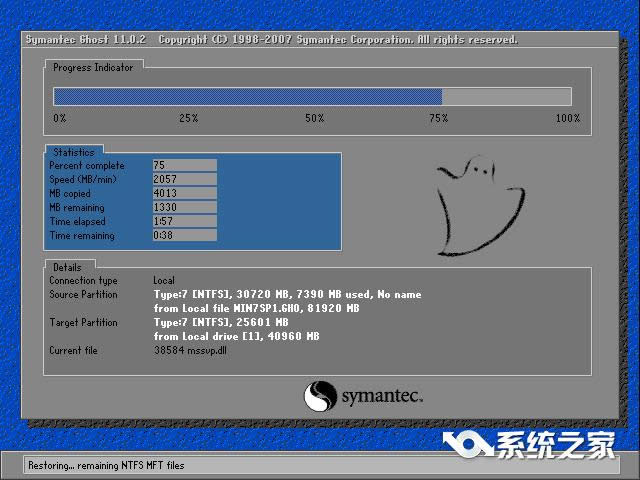Click the unfilled gray end of the progress bar

pyautogui.click(x=507, y=96)
